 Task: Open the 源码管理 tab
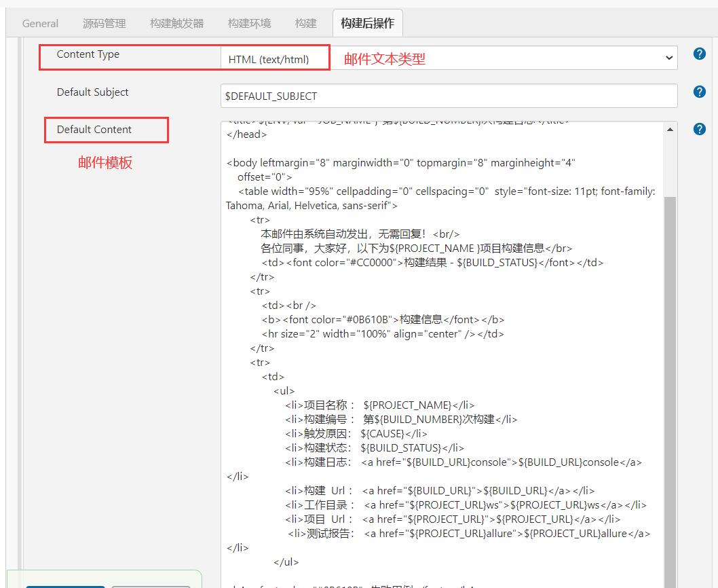[103, 22]
